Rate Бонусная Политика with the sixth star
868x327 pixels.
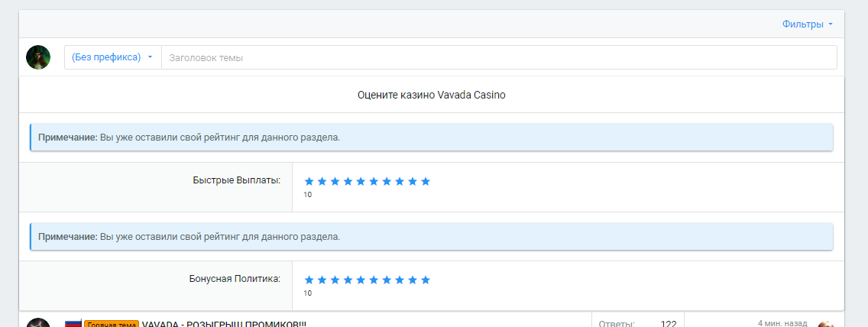[374, 280]
